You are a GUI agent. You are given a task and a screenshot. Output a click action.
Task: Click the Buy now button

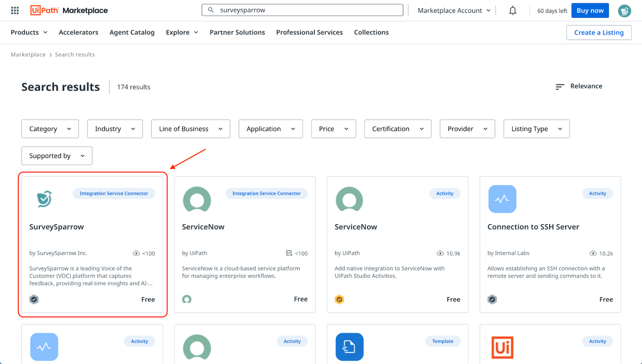pos(589,10)
